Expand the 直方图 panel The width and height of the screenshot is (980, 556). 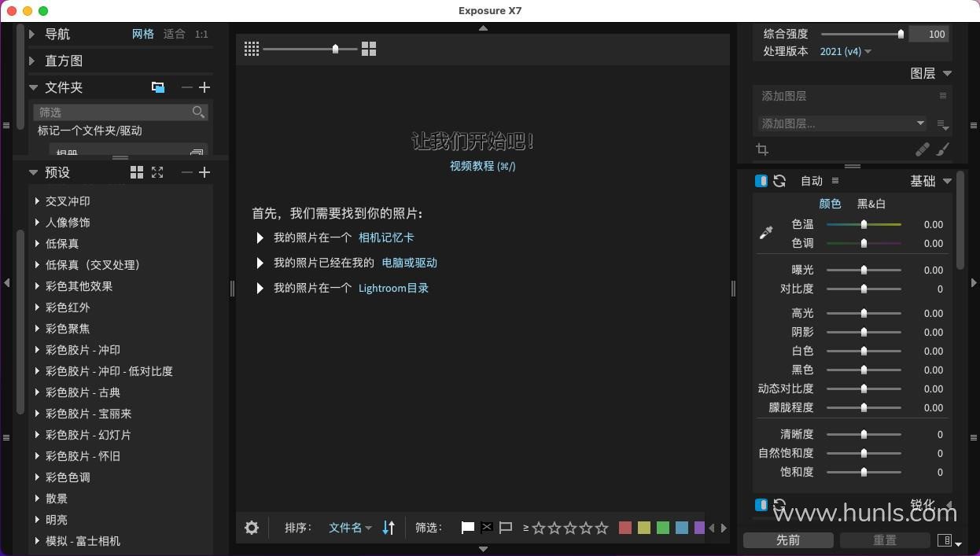[32, 61]
